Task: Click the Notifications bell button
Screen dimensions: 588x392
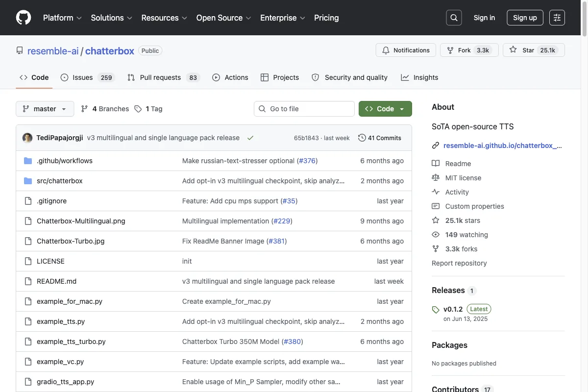Action: (406, 50)
